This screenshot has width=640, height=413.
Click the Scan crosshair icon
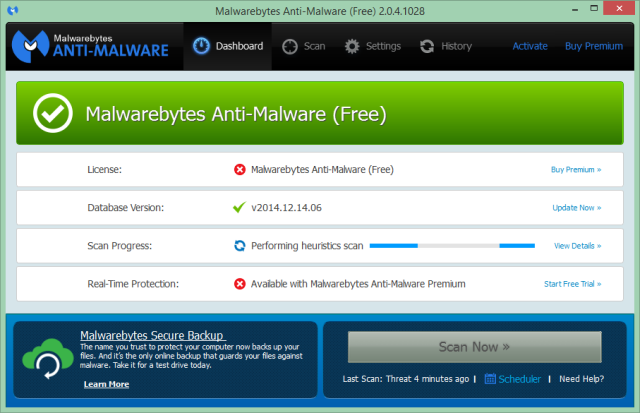tap(290, 47)
